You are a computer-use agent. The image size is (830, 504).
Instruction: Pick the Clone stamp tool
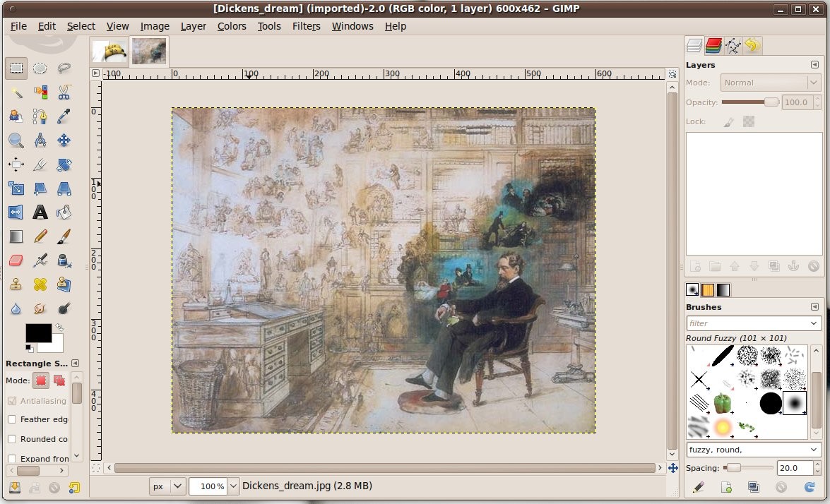click(16, 284)
